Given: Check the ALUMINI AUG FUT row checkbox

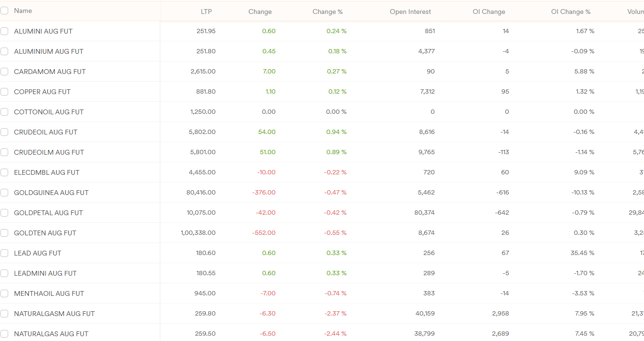Looking at the screenshot, I should pos(4,31).
